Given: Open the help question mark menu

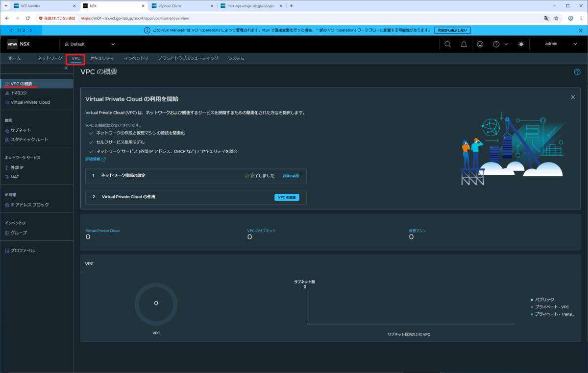Looking at the screenshot, I should (500, 44).
